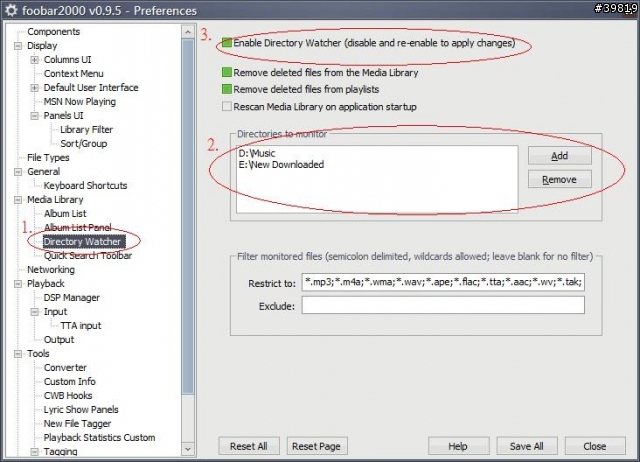Select Custom Info in the tree
640x462 pixels.
pos(70,381)
